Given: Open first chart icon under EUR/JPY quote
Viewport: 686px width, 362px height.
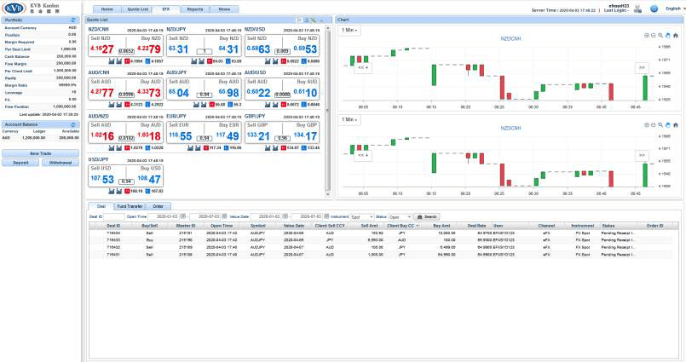Looking at the screenshot, I should (190, 148).
